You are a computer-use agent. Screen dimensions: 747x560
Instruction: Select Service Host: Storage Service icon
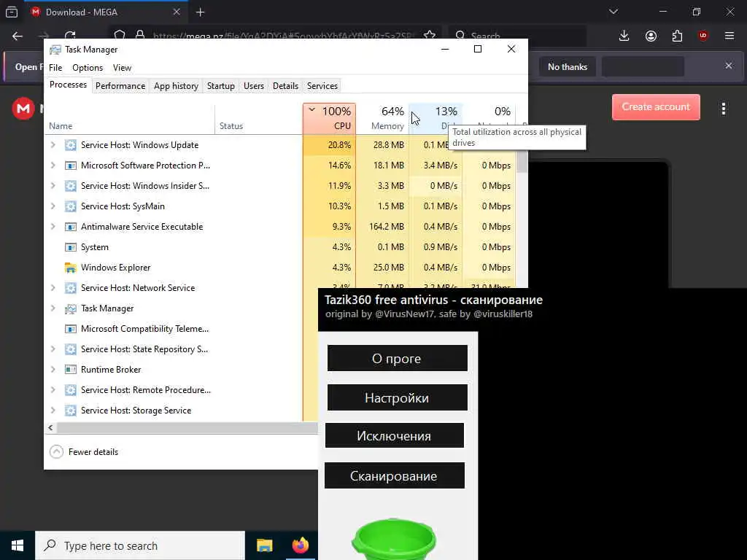pos(71,411)
